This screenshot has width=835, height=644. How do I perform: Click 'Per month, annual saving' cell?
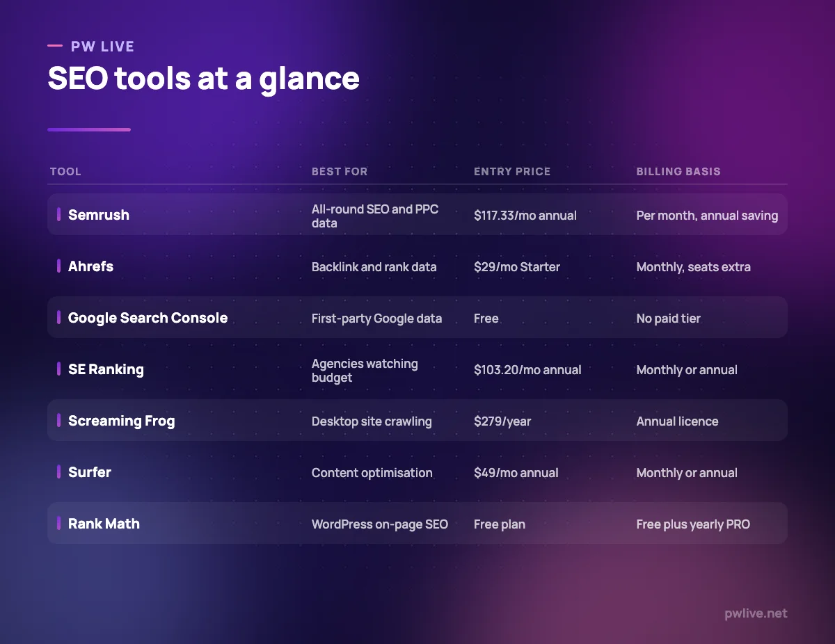point(707,216)
